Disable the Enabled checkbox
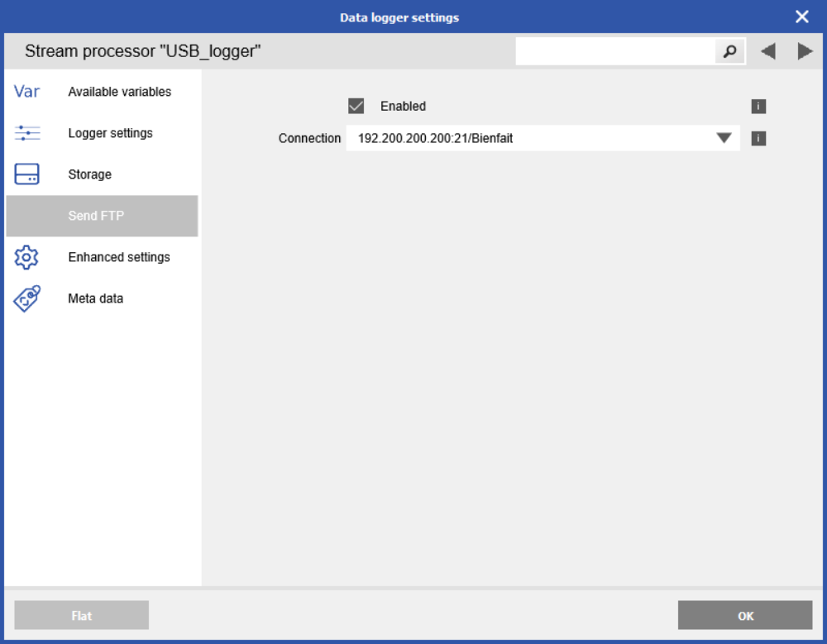This screenshot has height=644, width=827. pyautogui.click(x=356, y=106)
